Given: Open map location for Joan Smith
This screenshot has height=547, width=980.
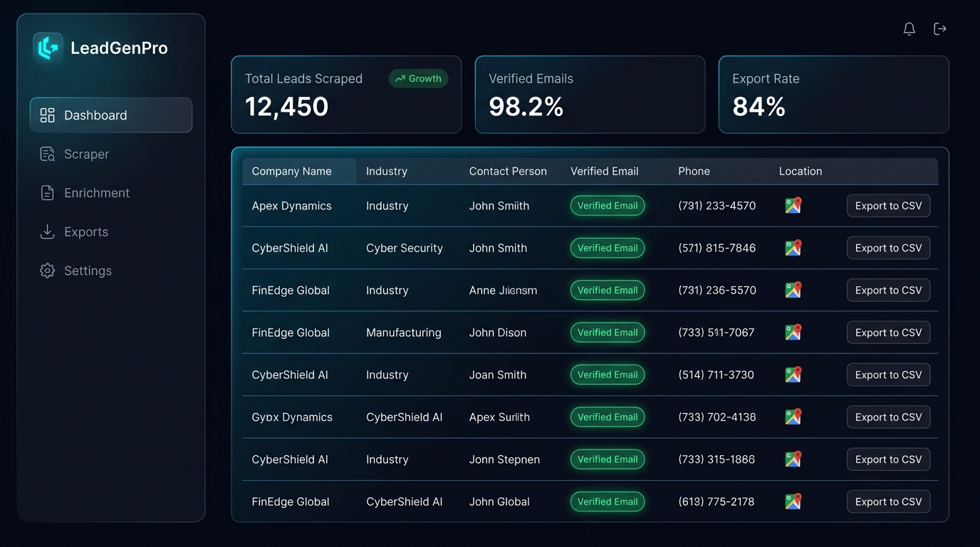Looking at the screenshot, I should pos(793,375).
